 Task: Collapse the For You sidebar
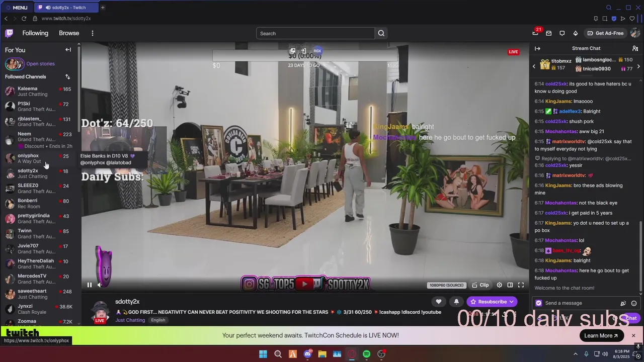(x=68, y=50)
